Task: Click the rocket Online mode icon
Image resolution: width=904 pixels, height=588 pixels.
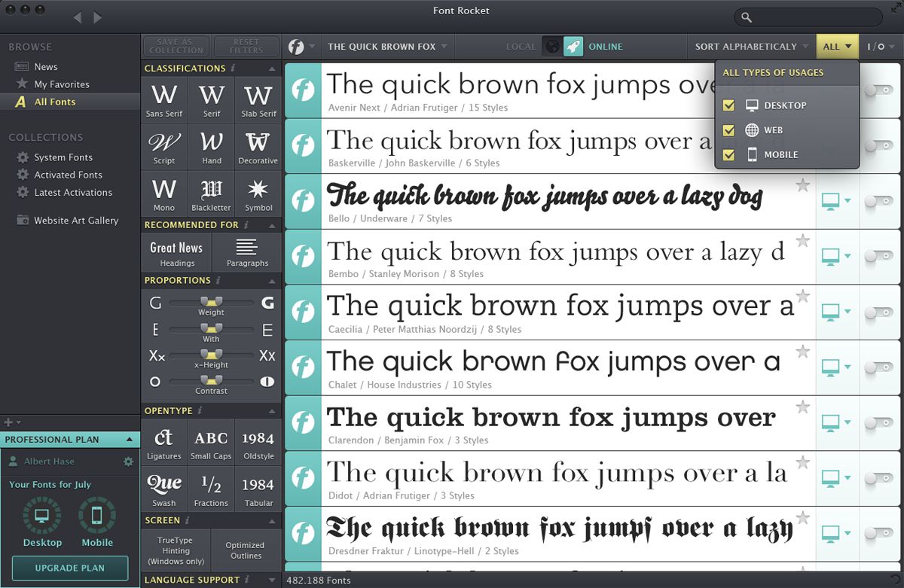Action: 573,46
